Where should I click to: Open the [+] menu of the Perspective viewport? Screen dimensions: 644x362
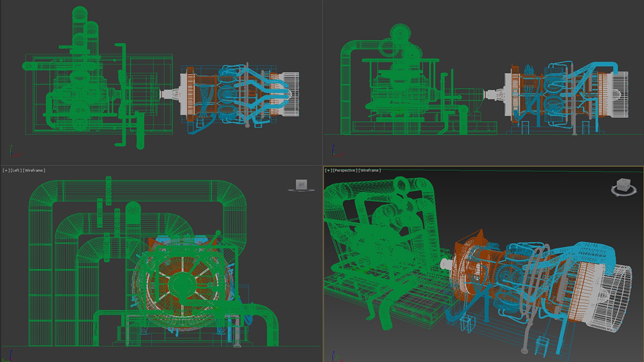328,171
